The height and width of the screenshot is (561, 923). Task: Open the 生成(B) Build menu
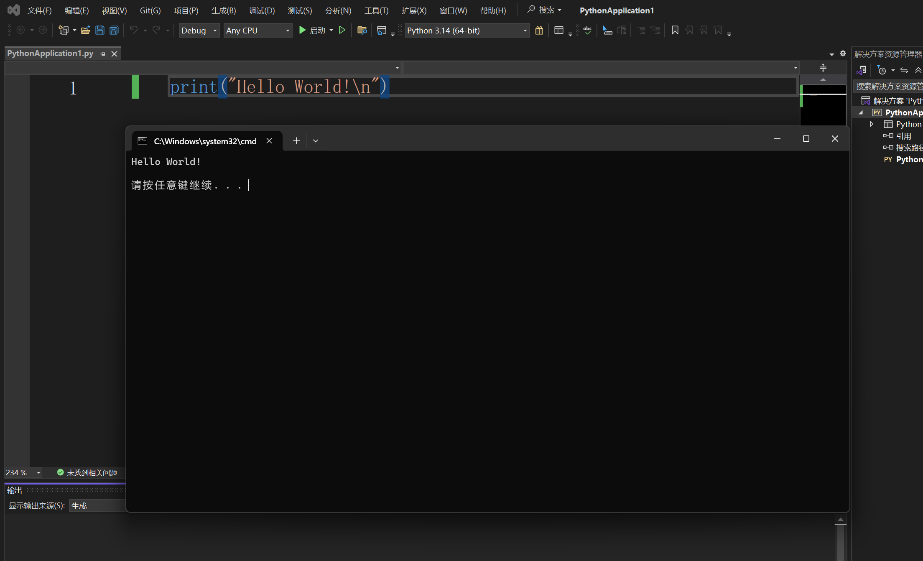coord(224,11)
